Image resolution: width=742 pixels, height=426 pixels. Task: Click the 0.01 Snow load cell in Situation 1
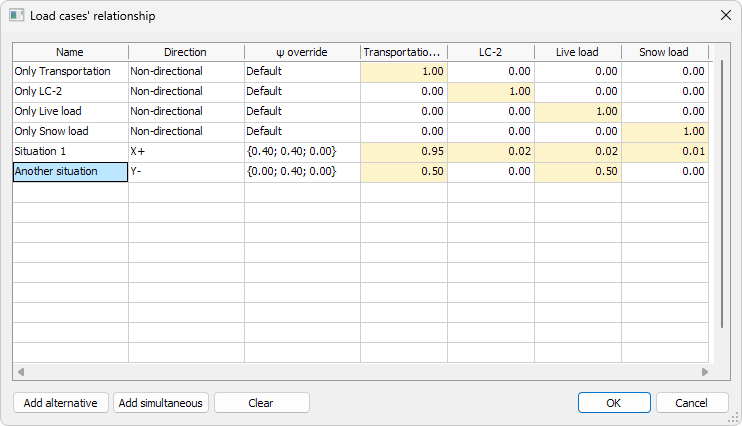pyautogui.click(x=664, y=151)
